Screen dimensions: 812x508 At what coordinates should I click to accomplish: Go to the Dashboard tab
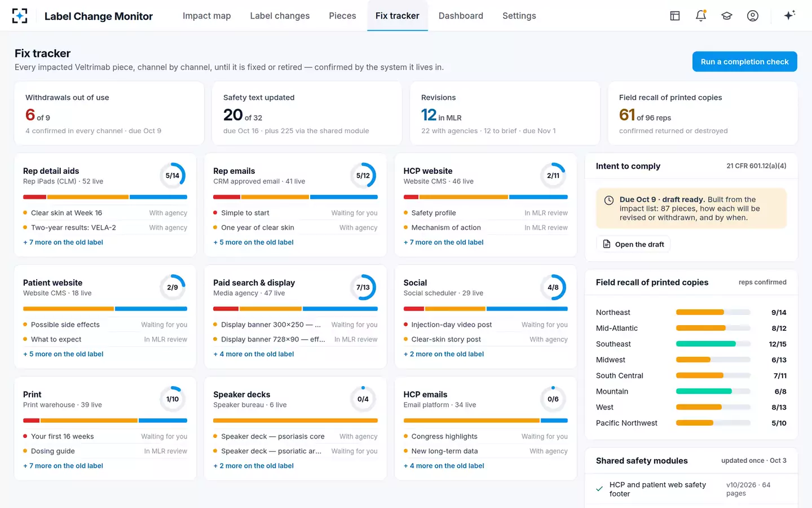[x=461, y=16]
